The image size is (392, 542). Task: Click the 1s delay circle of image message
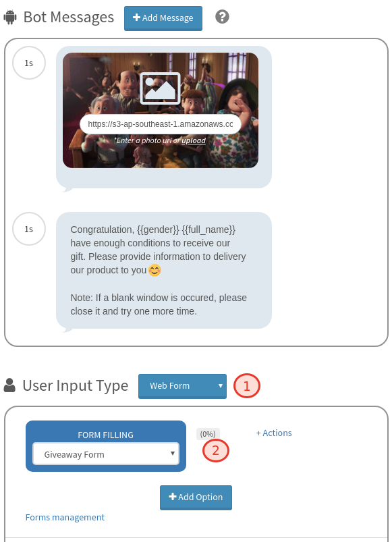point(29,63)
